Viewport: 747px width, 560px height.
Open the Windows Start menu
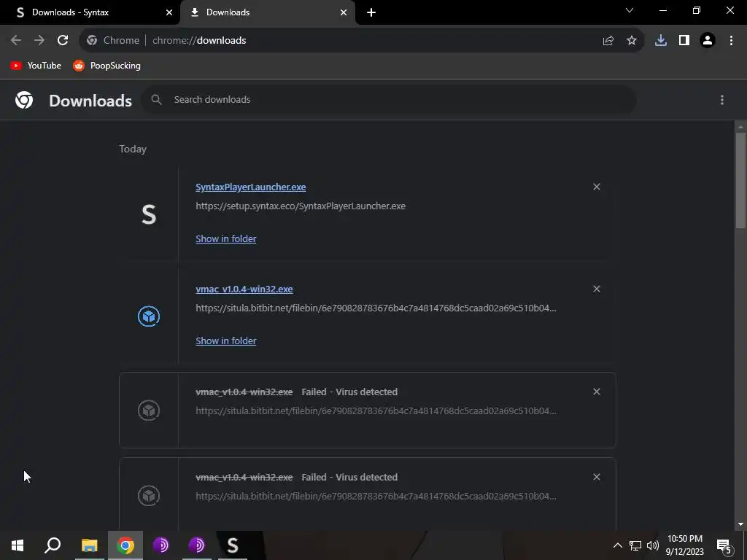click(18, 545)
